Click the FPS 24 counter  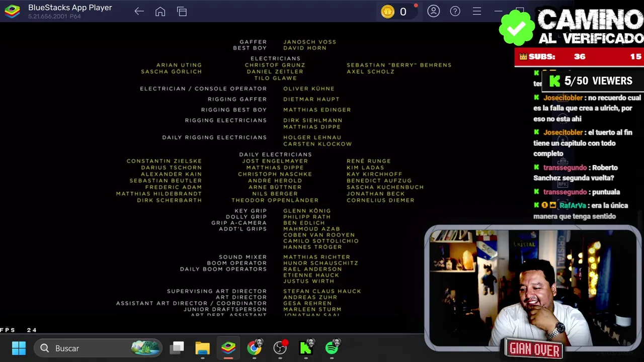coord(19,330)
